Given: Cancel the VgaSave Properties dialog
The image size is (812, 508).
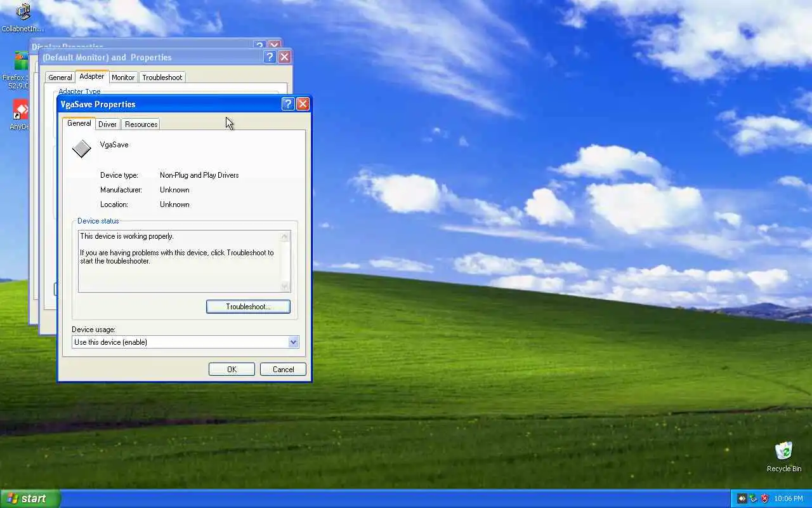Looking at the screenshot, I should click(x=283, y=370).
